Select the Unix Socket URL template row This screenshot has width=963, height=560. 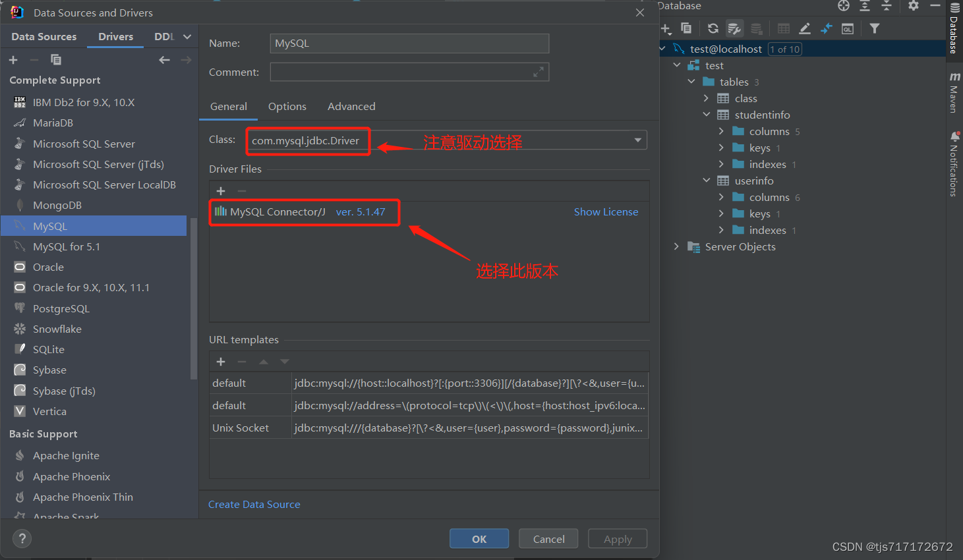click(429, 428)
